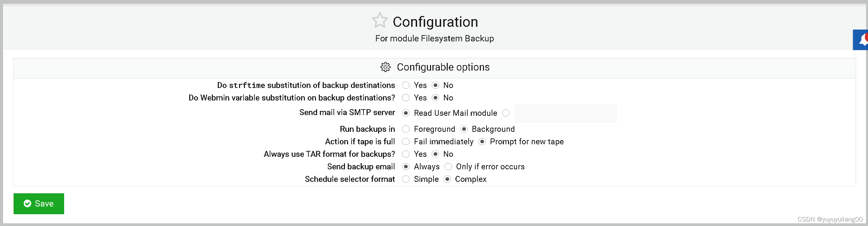The image size is (868, 226).
Task: Select the custom SMTP server radio option
Action: coord(506,113)
